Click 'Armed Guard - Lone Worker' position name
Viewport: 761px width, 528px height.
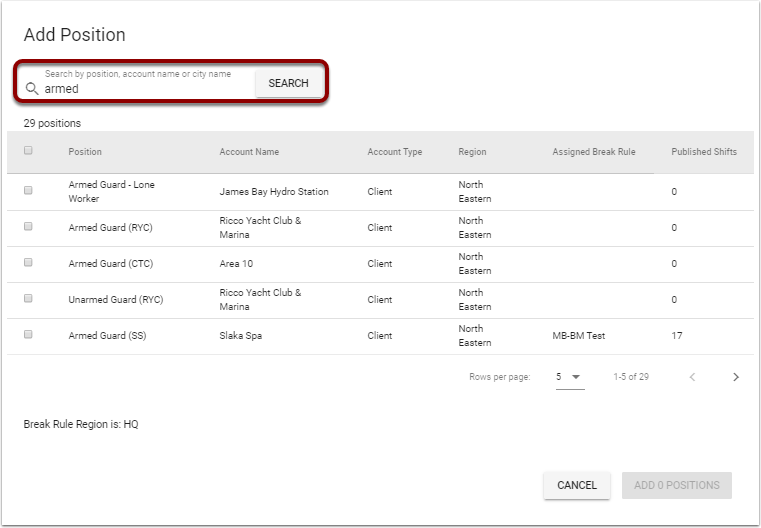pyautogui.click(x=112, y=192)
